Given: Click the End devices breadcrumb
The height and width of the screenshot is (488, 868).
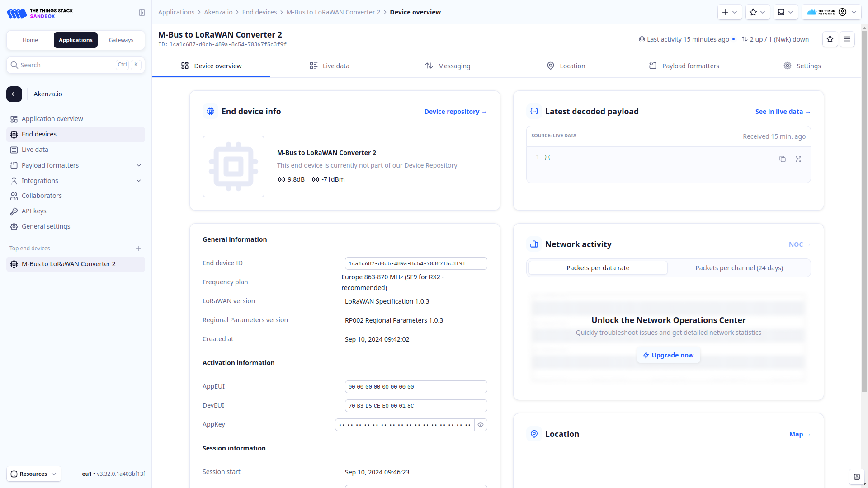Looking at the screenshot, I should [x=259, y=12].
